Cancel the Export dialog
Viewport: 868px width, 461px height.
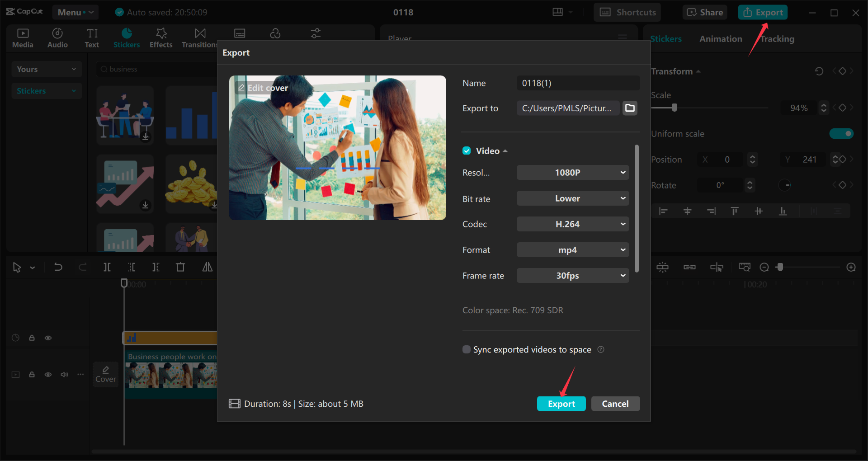615,404
